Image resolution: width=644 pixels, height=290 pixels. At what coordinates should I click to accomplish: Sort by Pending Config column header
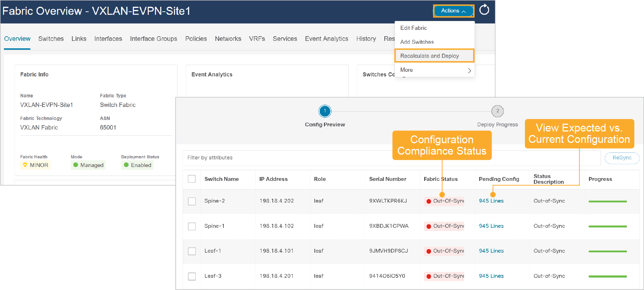click(x=499, y=179)
